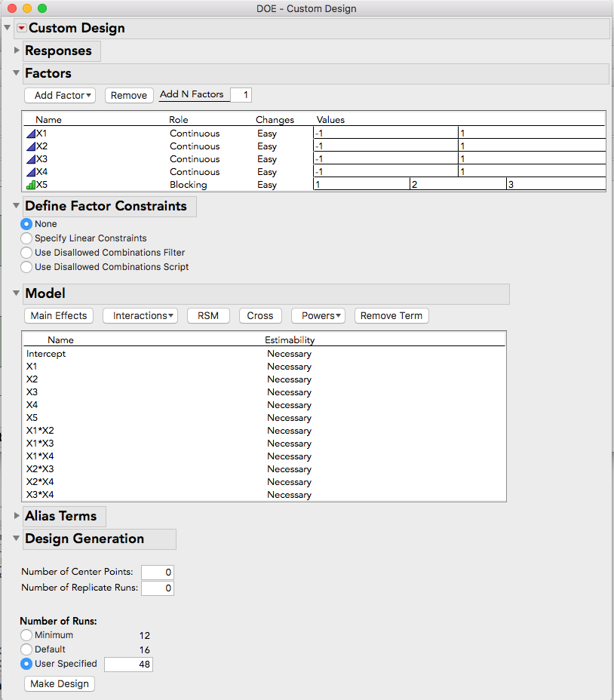The image size is (614, 700).
Task: Select the X2*X3 model term
Action: tap(40, 469)
